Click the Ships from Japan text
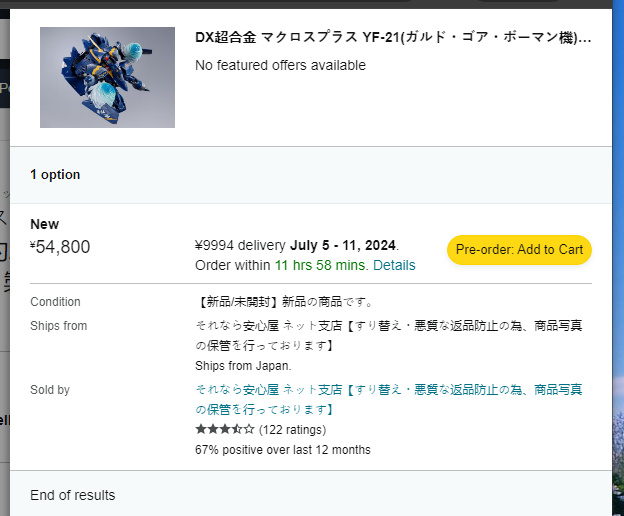Image resolution: width=624 pixels, height=516 pixels. 243,366
